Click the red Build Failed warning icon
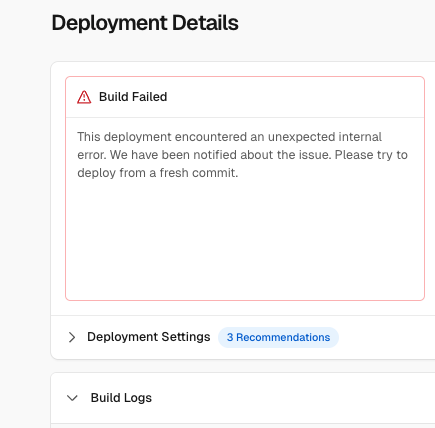435x428 pixels. point(84,97)
